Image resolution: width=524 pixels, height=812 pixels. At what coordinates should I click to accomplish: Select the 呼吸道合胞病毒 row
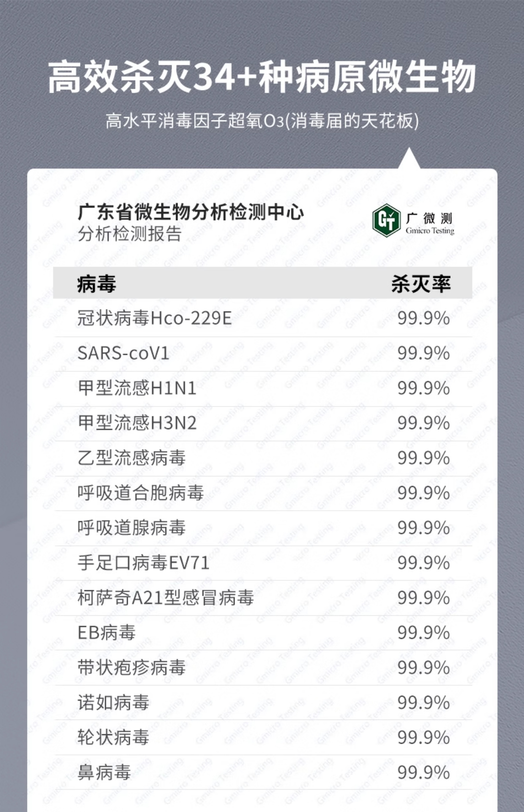pos(263,493)
